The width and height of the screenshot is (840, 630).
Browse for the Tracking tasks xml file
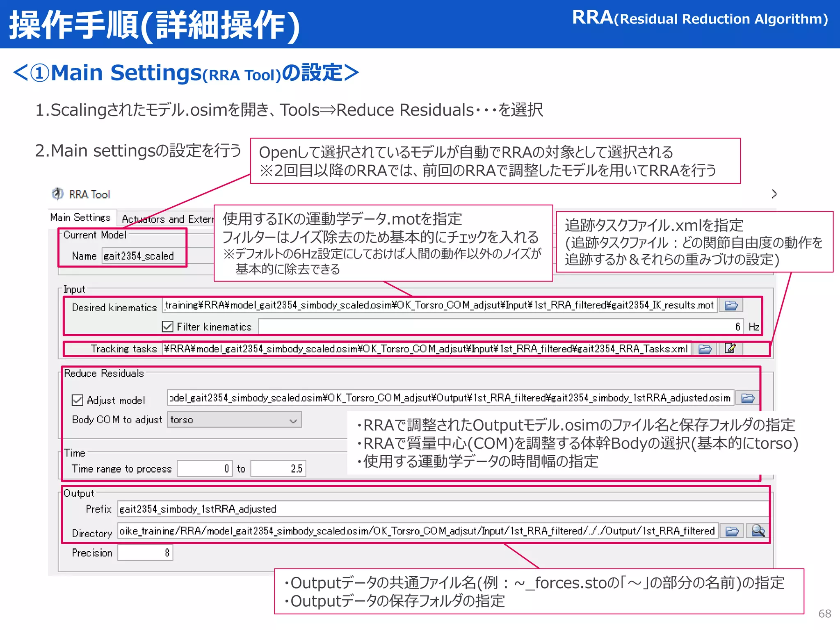(x=705, y=349)
